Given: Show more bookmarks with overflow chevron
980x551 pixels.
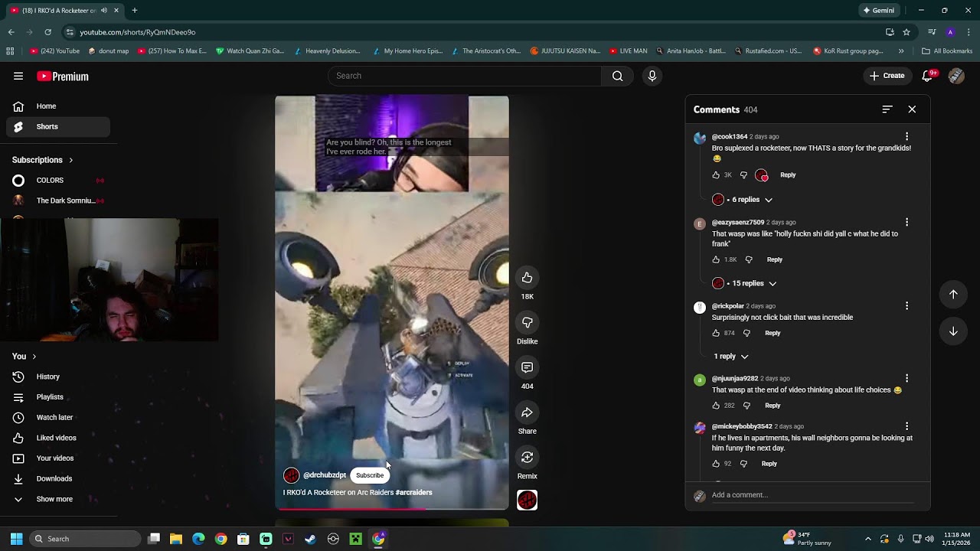Looking at the screenshot, I should pyautogui.click(x=901, y=51).
